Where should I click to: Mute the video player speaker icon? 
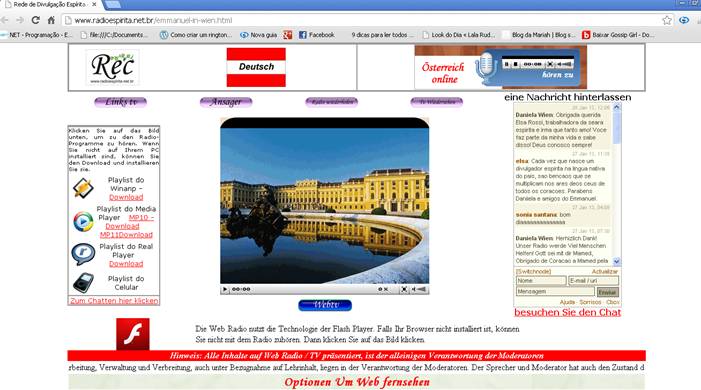click(414, 289)
